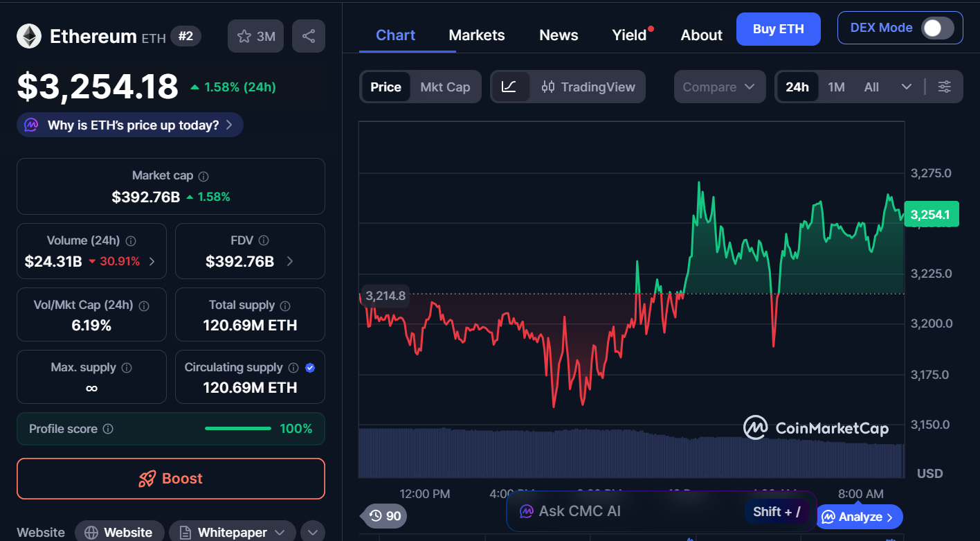
Task: Click Max. supply info icon
Action: [127, 368]
